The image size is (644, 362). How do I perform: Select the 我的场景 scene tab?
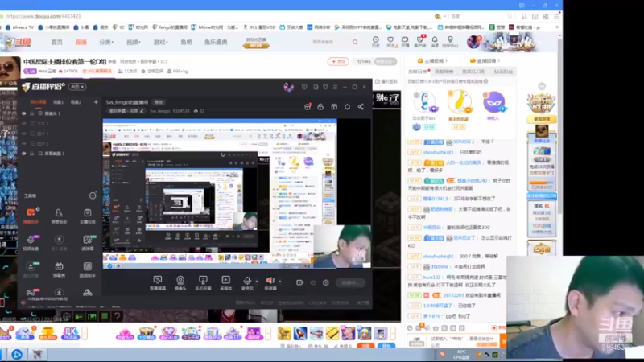click(38, 102)
